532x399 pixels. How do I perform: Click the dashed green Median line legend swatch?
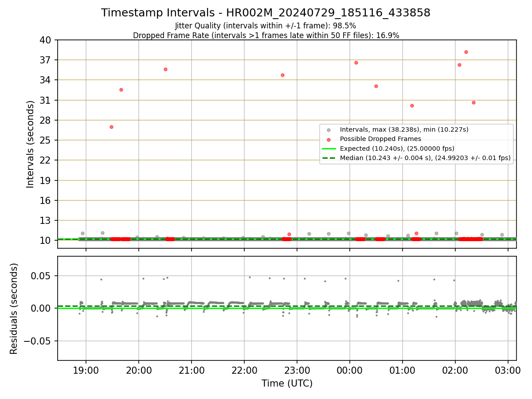click(x=329, y=158)
